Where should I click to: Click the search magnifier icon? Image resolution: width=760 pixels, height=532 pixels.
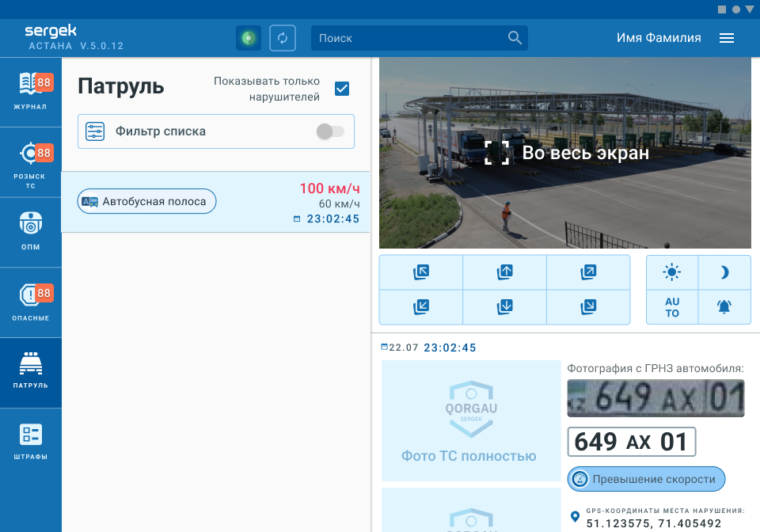coord(515,38)
